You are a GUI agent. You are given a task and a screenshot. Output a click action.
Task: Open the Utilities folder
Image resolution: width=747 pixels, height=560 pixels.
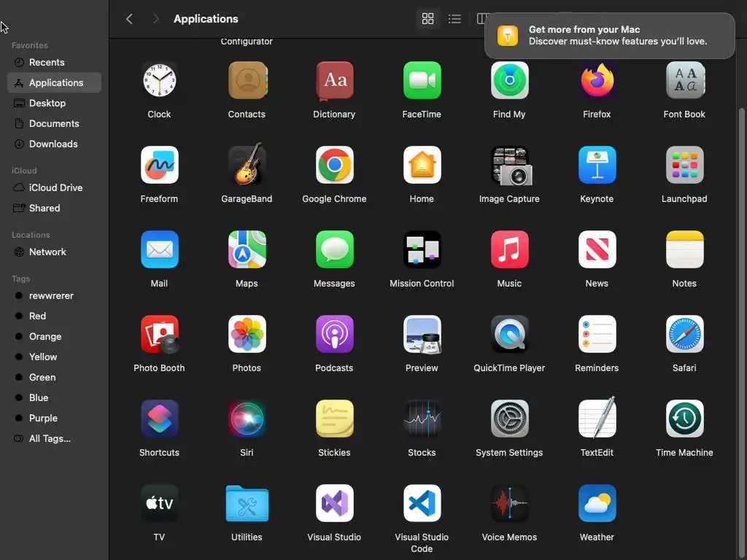click(x=247, y=503)
